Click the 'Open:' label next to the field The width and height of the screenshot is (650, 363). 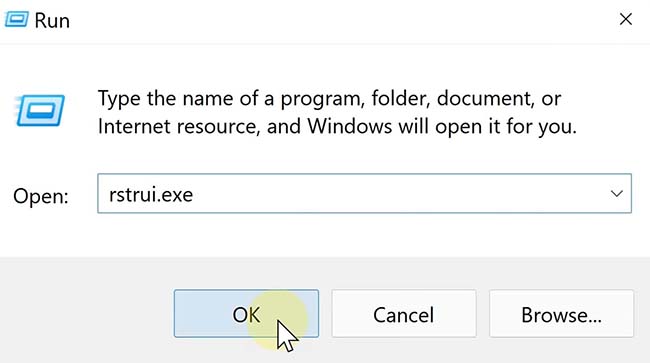coord(41,196)
